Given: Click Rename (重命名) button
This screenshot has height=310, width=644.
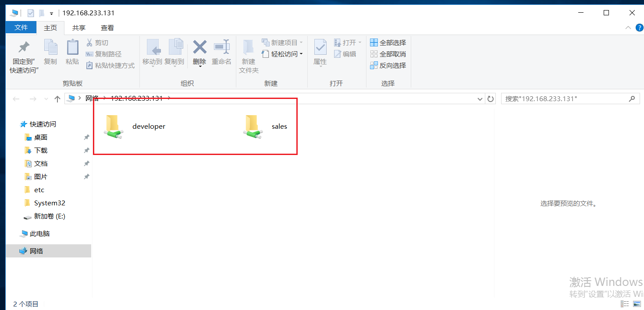Looking at the screenshot, I should (x=221, y=53).
